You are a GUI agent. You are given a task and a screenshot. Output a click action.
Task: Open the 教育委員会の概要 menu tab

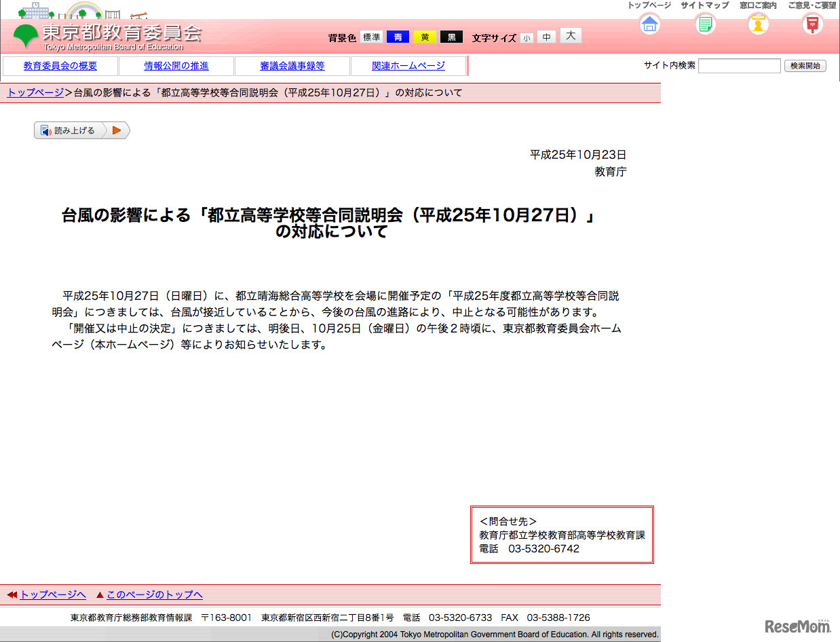(x=60, y=66)
